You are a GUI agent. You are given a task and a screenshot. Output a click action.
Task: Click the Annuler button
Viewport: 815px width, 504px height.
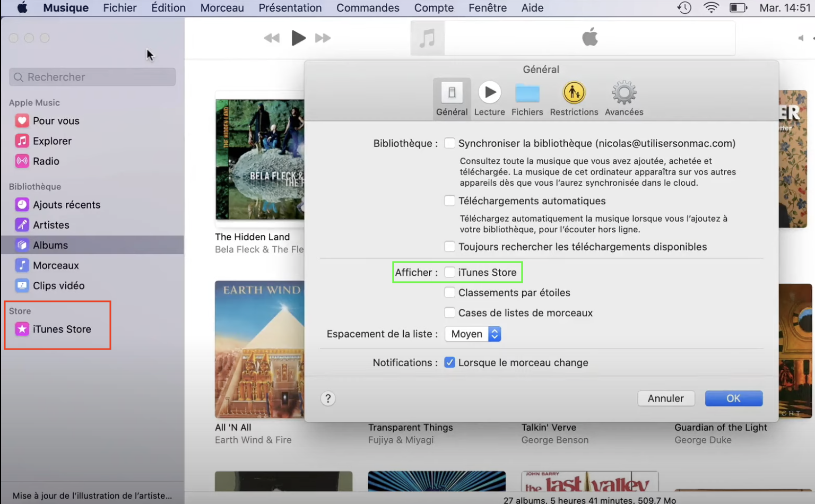tap(665, 398)
